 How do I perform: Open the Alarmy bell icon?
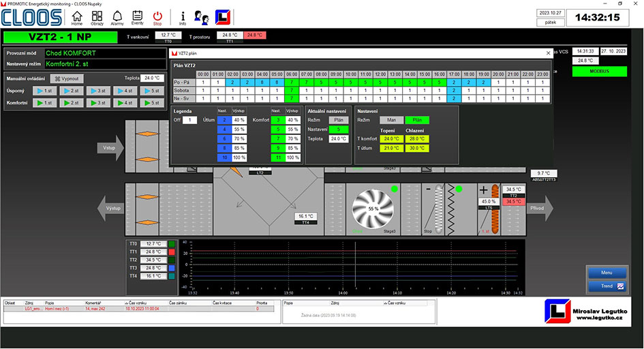tap(117, 16)
